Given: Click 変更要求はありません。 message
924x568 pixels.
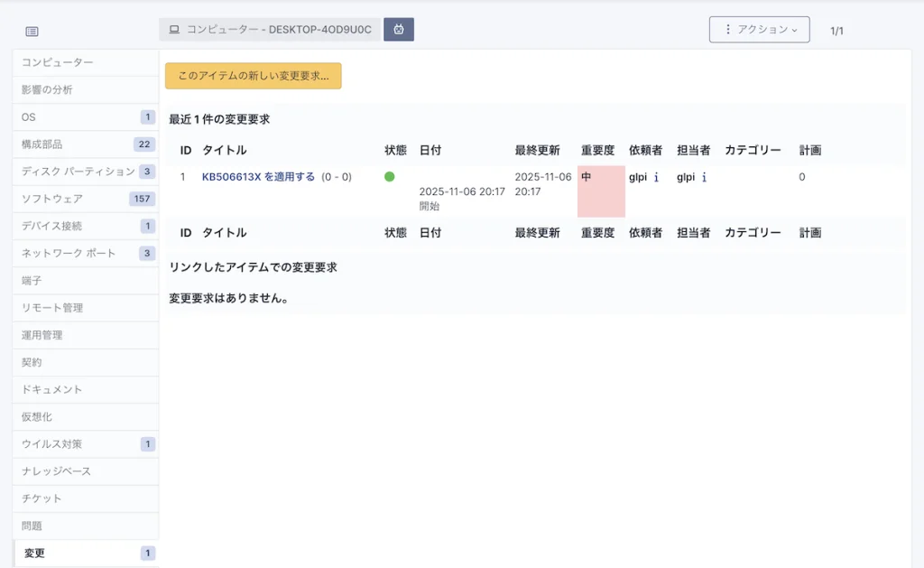Looking at the screenshot, I should (x=230, y=299).
